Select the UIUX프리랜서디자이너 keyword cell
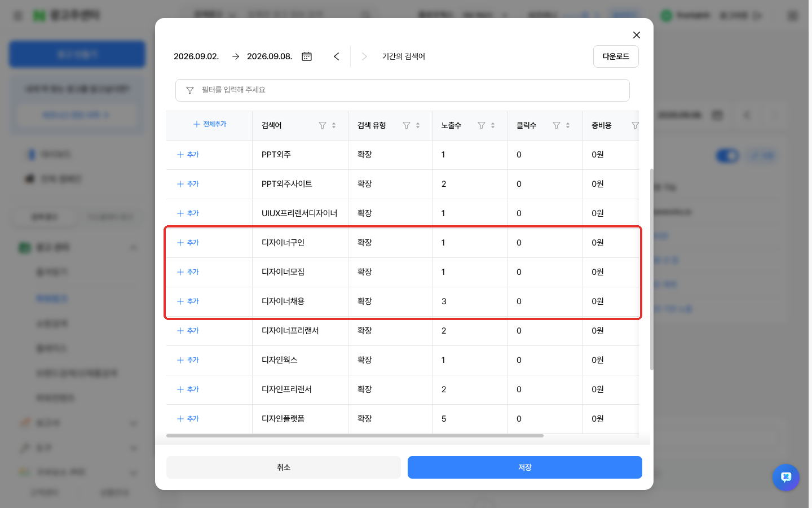Screen dimensions: 812x508 (300, 213)
